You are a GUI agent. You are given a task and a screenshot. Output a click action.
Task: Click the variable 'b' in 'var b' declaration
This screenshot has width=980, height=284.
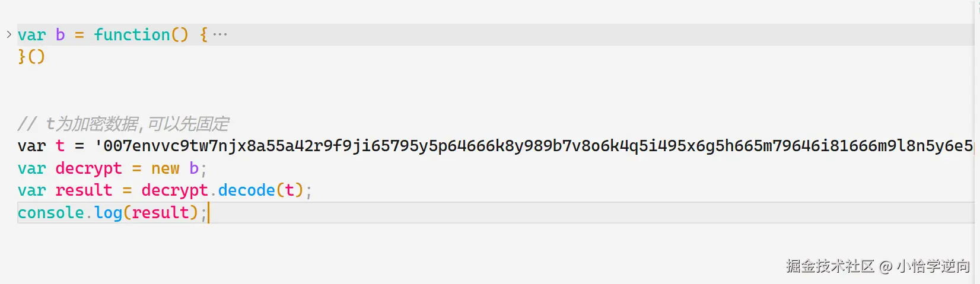(x=60, y=35)
